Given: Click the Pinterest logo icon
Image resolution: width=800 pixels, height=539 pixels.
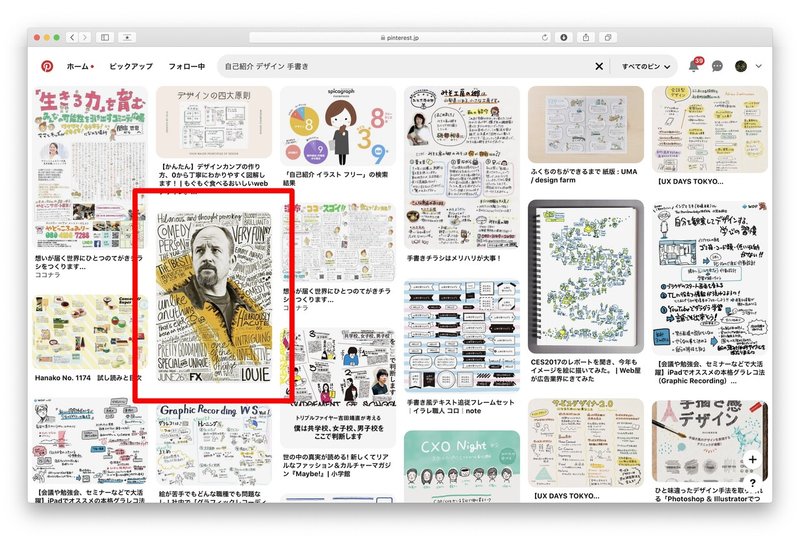Looking at the screenshot, I should (x=47, y=66).
